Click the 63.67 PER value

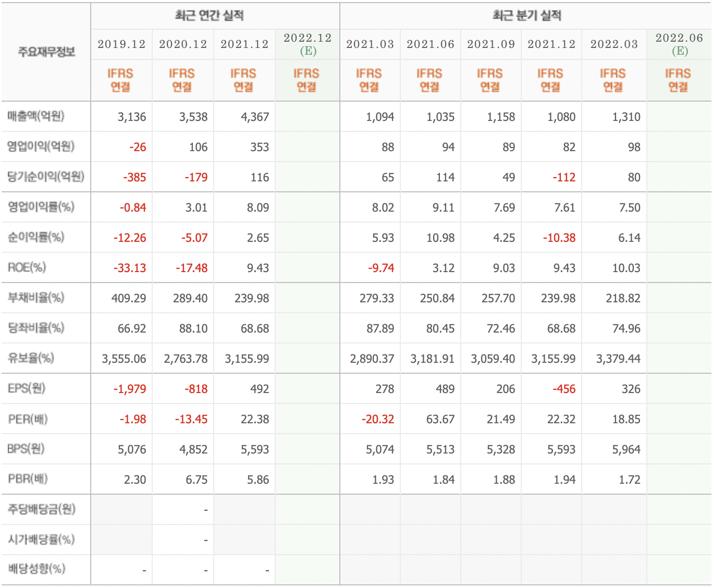[x=440, y=419]
